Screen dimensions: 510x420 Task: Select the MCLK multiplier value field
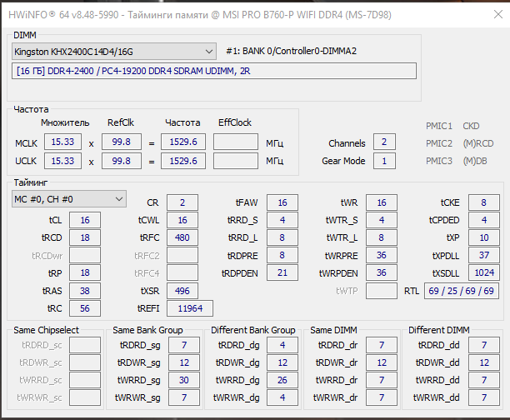click(62, 142)
